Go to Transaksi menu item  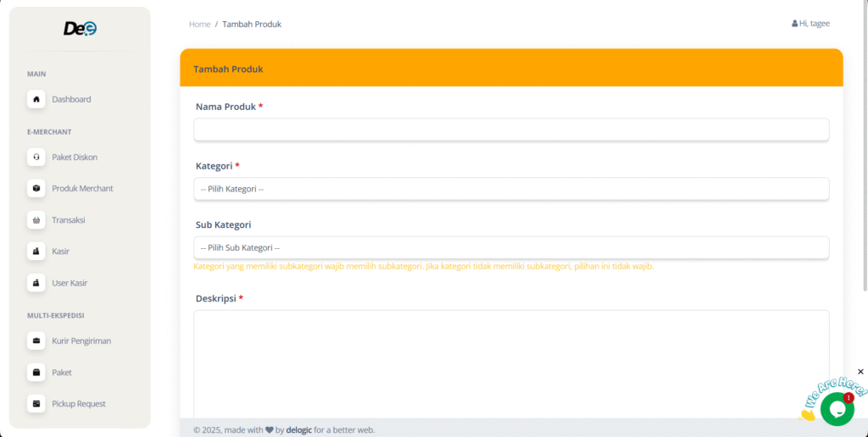click(x=68, y=220)
